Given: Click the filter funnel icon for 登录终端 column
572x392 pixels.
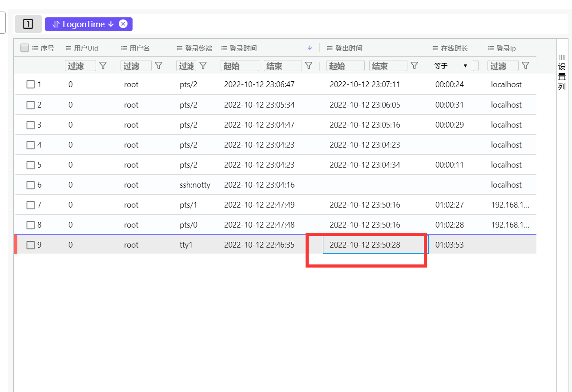Looking at the screenshot, I should coord(203,66).
